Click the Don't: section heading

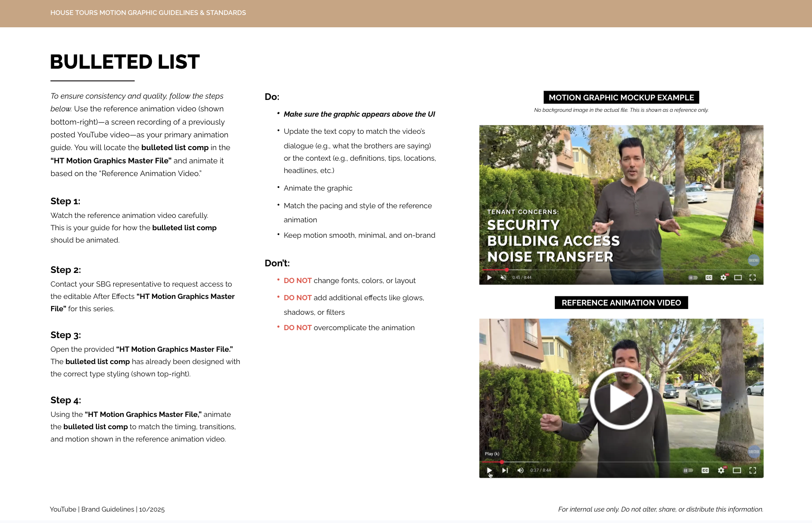pos(277,263)
